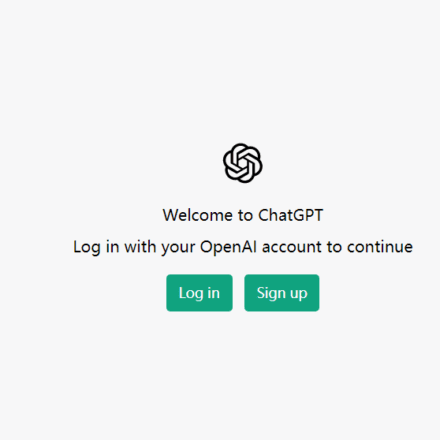Click the Log in with your OpenAI account text
The width and height of the screenshot is (440, 440).
pyautogui.click(x=243, y=247)
